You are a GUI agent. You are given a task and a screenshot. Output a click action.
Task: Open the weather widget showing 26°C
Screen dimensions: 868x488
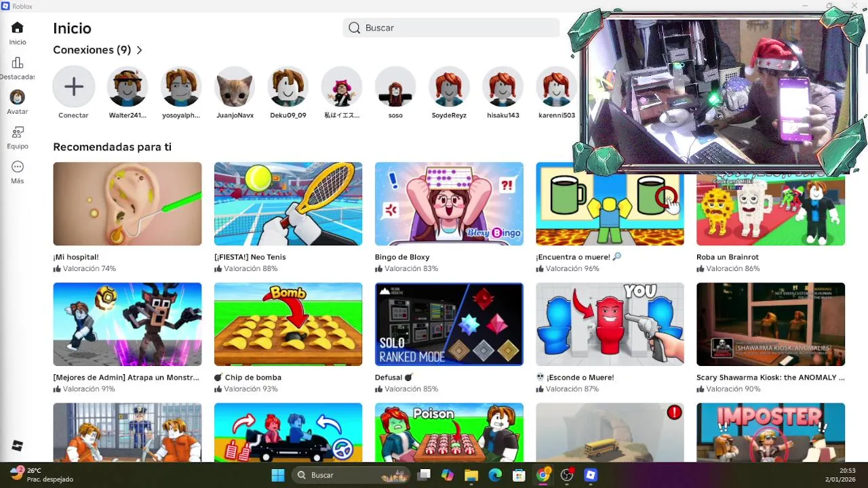click(x=41, y=474)
